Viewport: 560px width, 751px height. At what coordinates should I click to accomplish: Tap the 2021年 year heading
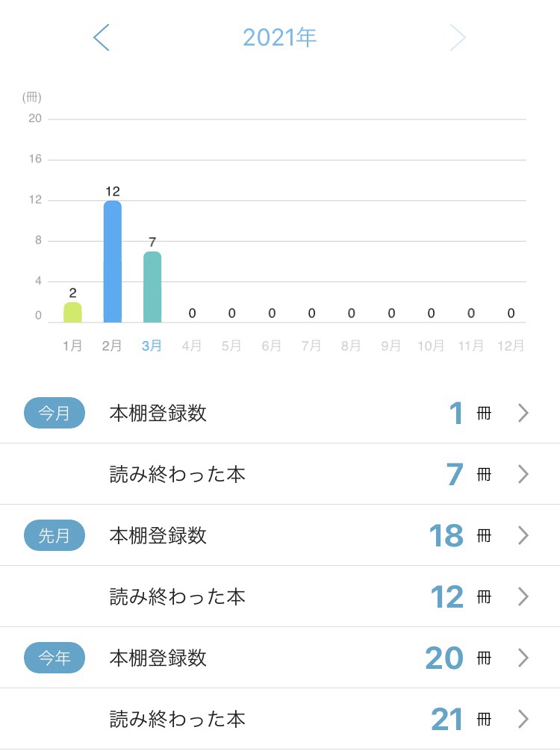(280, 37)
